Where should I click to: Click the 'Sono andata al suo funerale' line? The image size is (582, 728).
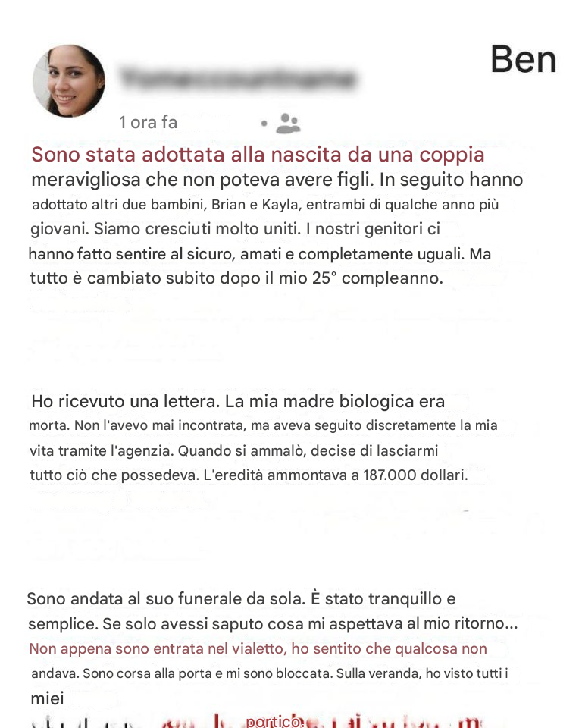241,598
